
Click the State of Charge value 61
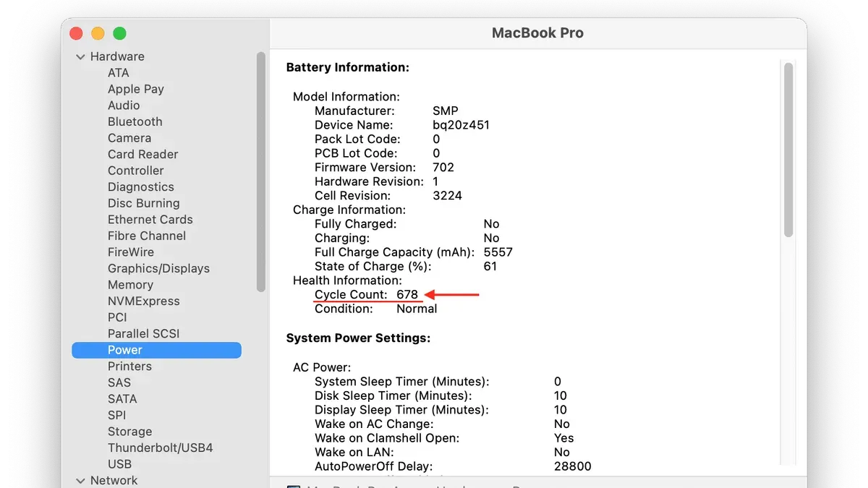pyautogui.click(x=490, y=266)
